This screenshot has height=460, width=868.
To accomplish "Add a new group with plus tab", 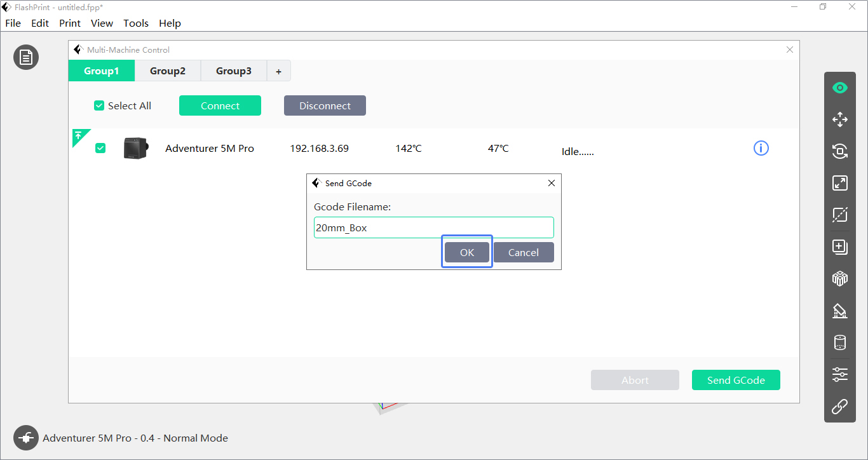I will pyautogui.click(x=278, y=72).
